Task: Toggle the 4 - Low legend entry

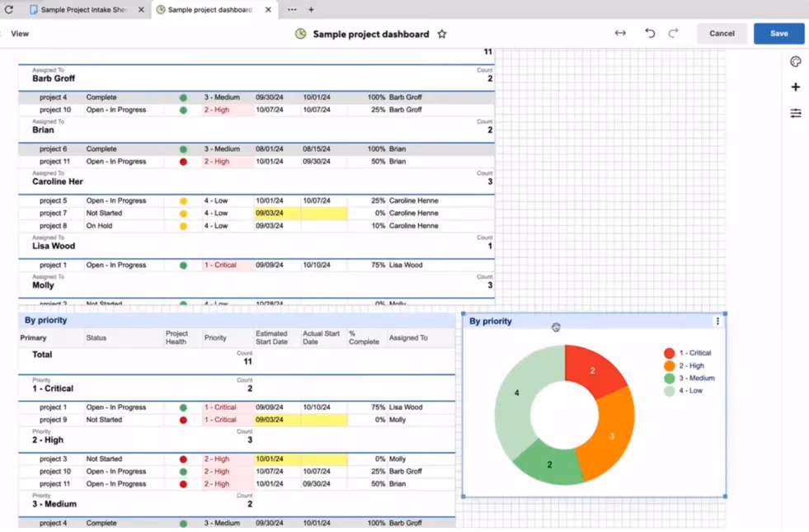Action: [683, 391]
